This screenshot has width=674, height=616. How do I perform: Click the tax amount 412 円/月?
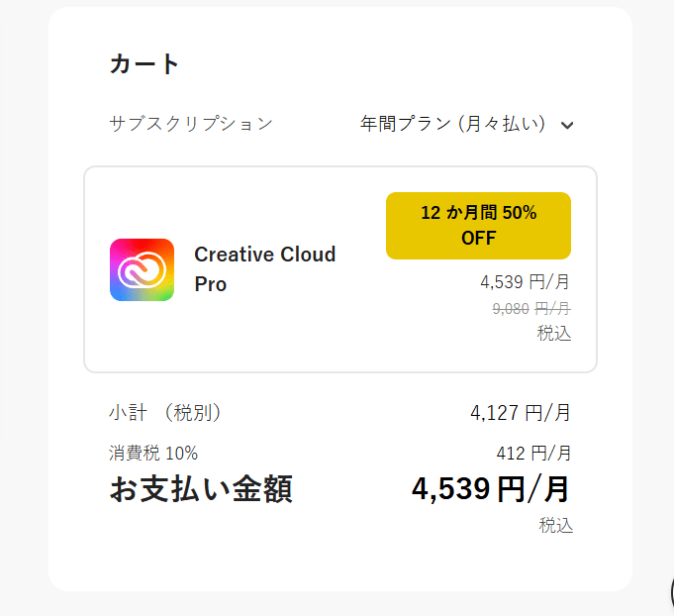[533, 454]
